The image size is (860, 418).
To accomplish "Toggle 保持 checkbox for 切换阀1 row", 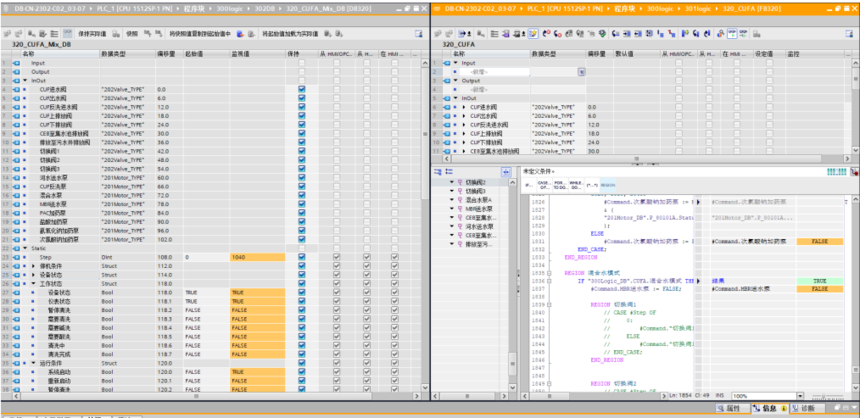I will pyautogui.click(x=301, y=151).
